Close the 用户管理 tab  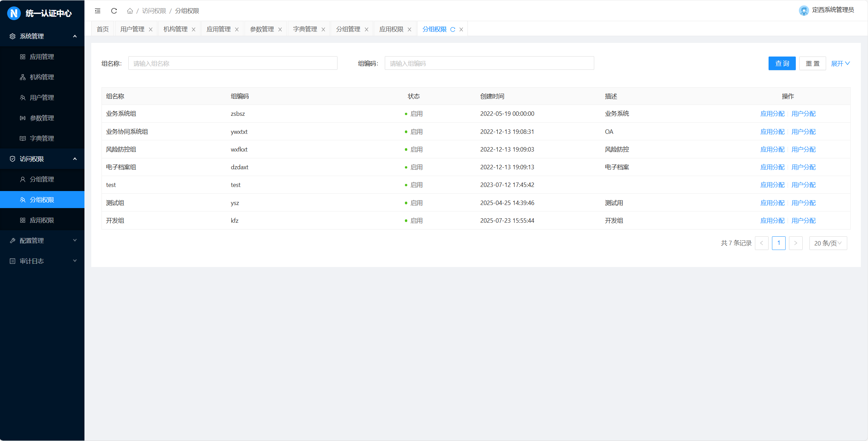pos(151,30)
